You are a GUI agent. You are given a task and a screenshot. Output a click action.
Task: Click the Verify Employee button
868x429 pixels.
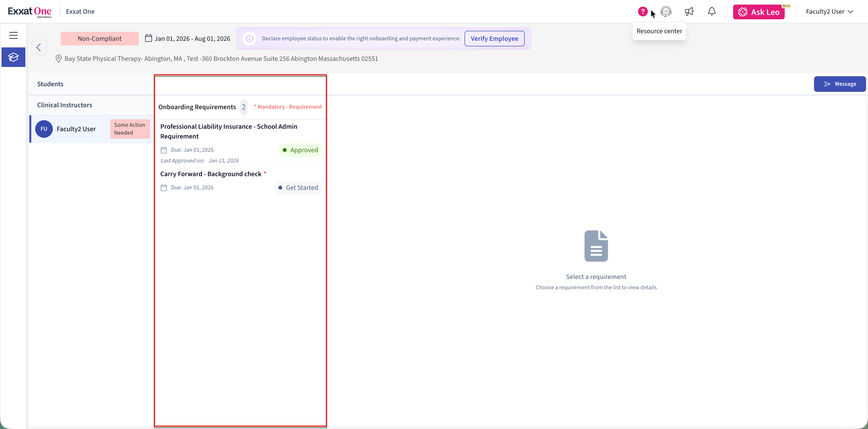[494, 38]
